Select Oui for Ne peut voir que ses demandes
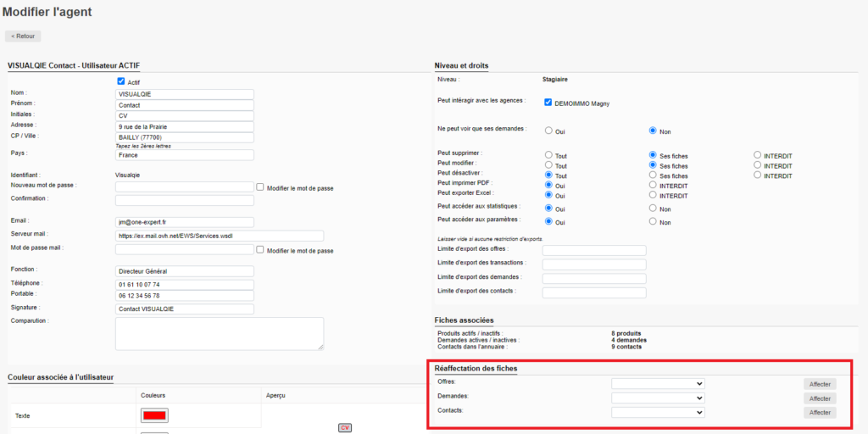Screen dimensions: 868x434 [549, 131]
